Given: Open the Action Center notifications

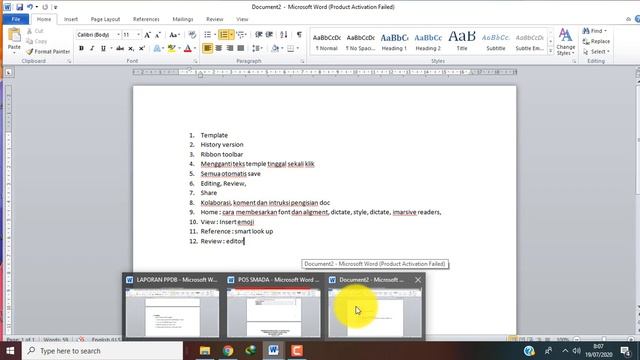Looking at the screenshot, I should [x=625, y=351].
